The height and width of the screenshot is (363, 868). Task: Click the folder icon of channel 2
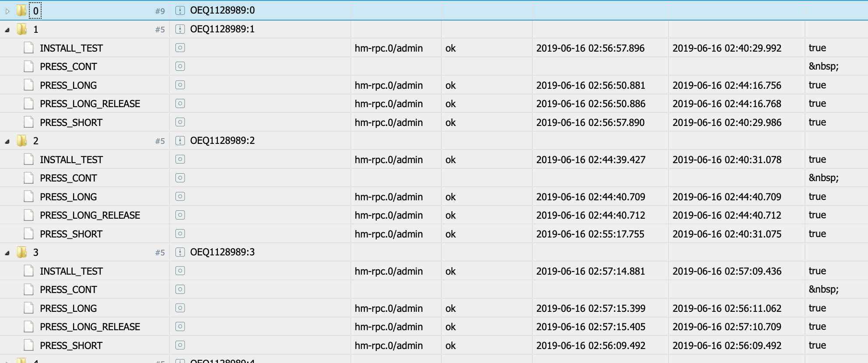point(21,140)
